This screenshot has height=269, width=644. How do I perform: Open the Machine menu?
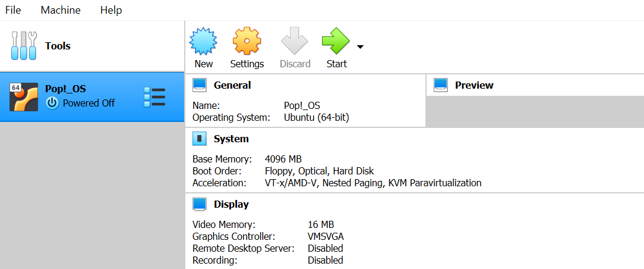coord(61,10)
